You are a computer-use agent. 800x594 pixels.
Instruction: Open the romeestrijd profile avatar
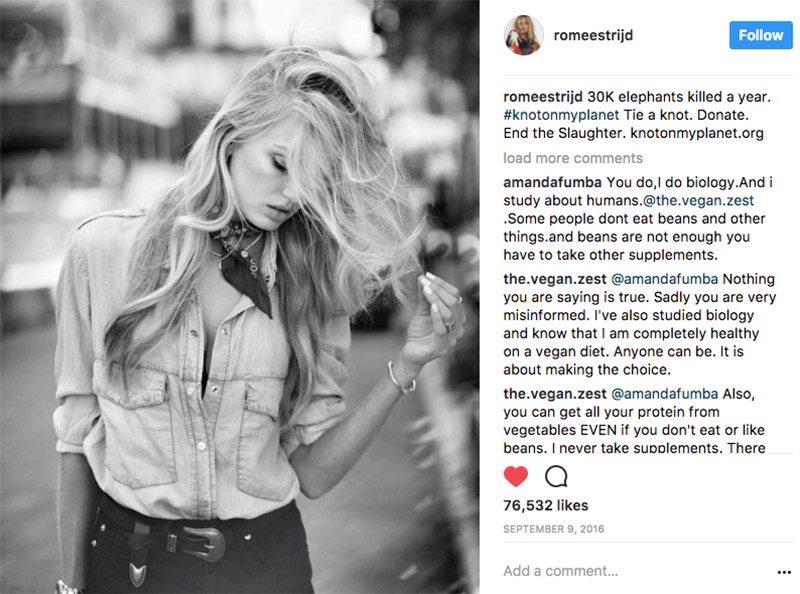pos(523,35)
